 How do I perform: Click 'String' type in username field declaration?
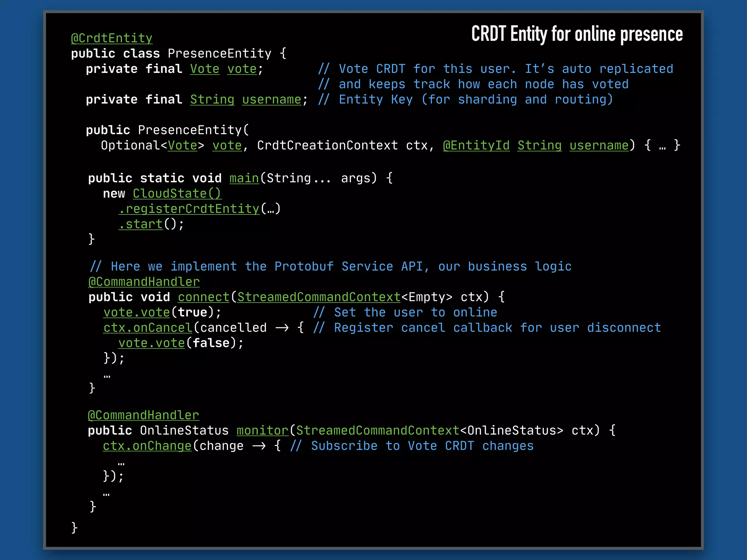pos(212,100)
